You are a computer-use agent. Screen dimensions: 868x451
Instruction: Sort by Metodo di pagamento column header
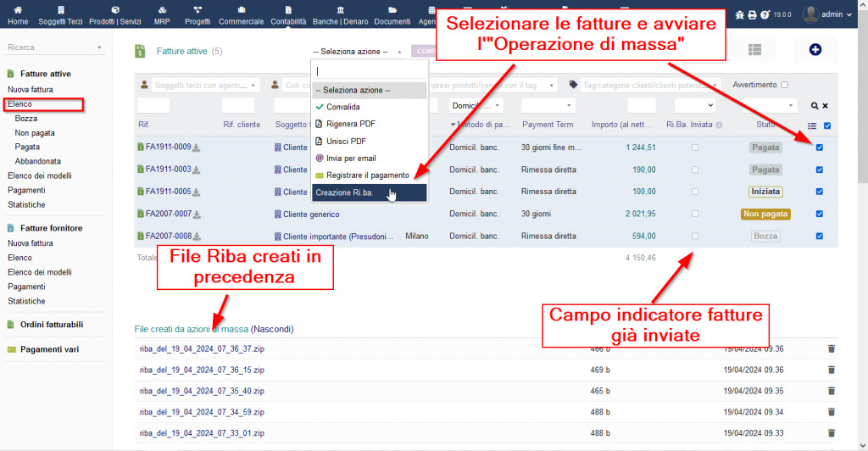tap(483, 125)
